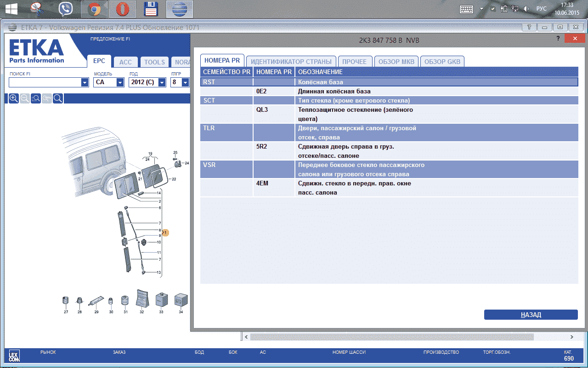Click scroll left arrow on horizontal scrollbar

(x=247, y=337)
